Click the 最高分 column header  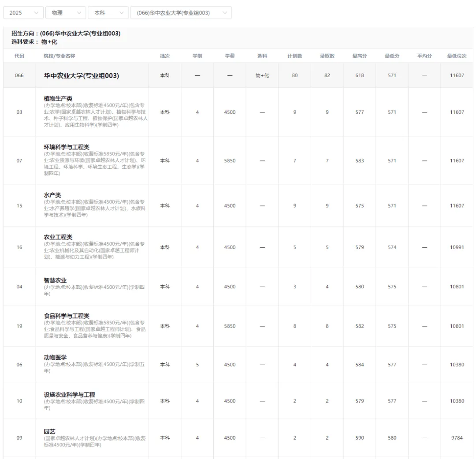tap(360, 56)
